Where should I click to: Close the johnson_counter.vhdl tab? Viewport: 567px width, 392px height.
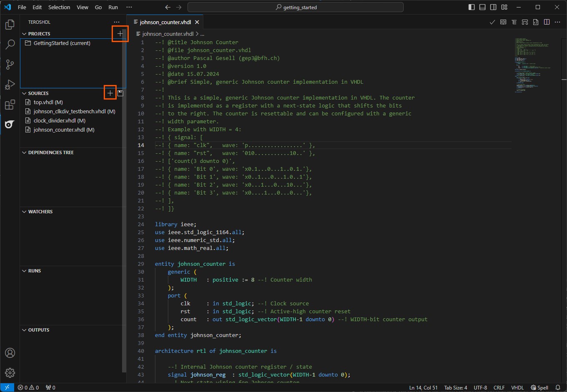(197, 22)
